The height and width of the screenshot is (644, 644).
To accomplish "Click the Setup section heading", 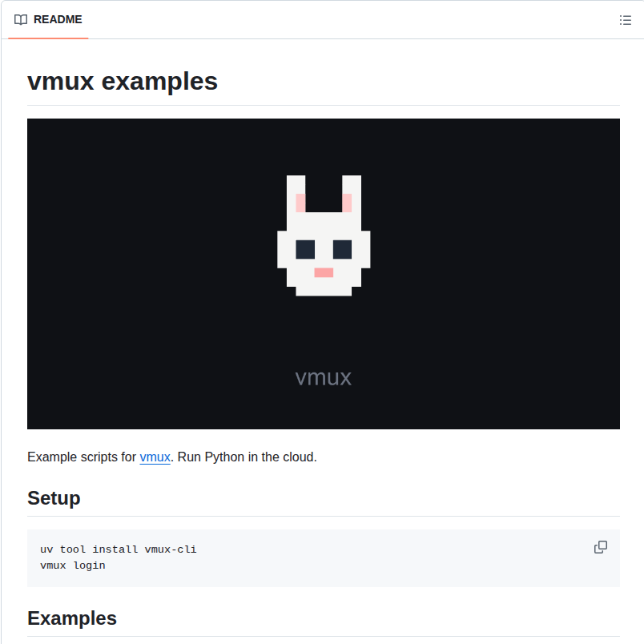I will 53,497.
